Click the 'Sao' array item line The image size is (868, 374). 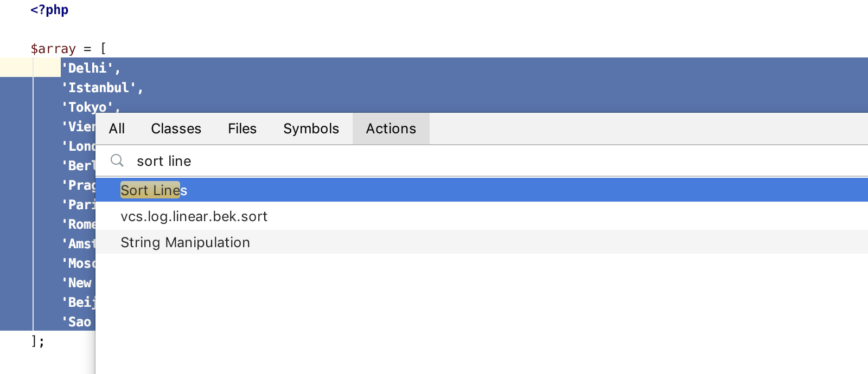click(79, 321)
